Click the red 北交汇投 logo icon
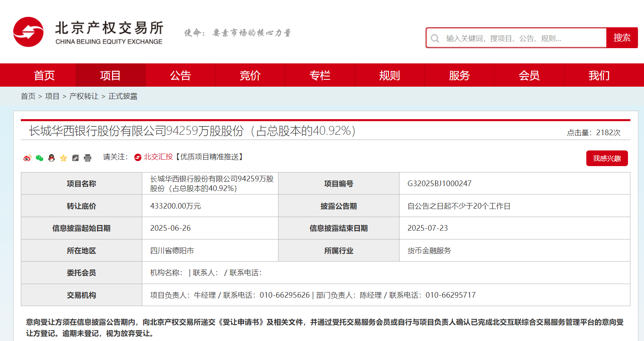 click(x=138, y=157)
